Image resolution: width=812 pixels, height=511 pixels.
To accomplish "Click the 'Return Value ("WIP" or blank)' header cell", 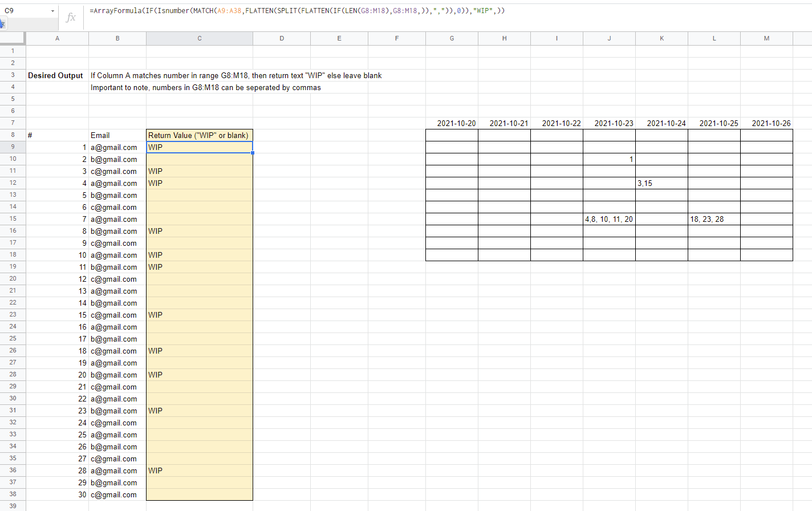I will pyautogui.click(x=200, y=135).
